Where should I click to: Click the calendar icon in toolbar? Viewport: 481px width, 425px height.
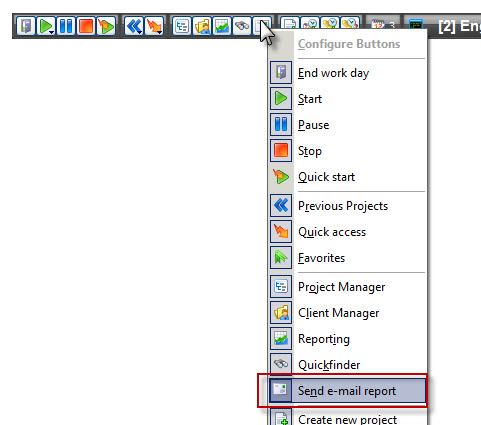pyautogui.click(x=378, y=25)
